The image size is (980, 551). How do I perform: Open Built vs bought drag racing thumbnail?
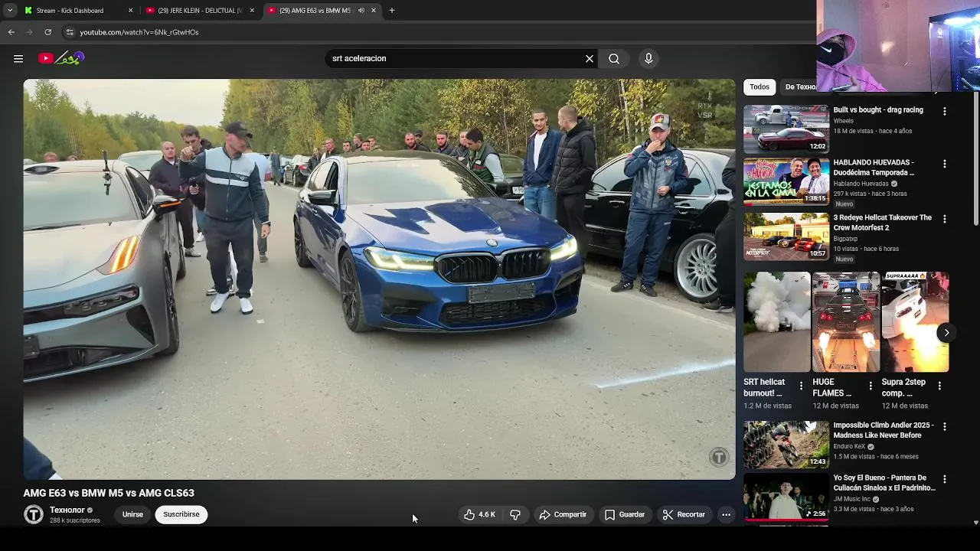[x=786, y=129]
